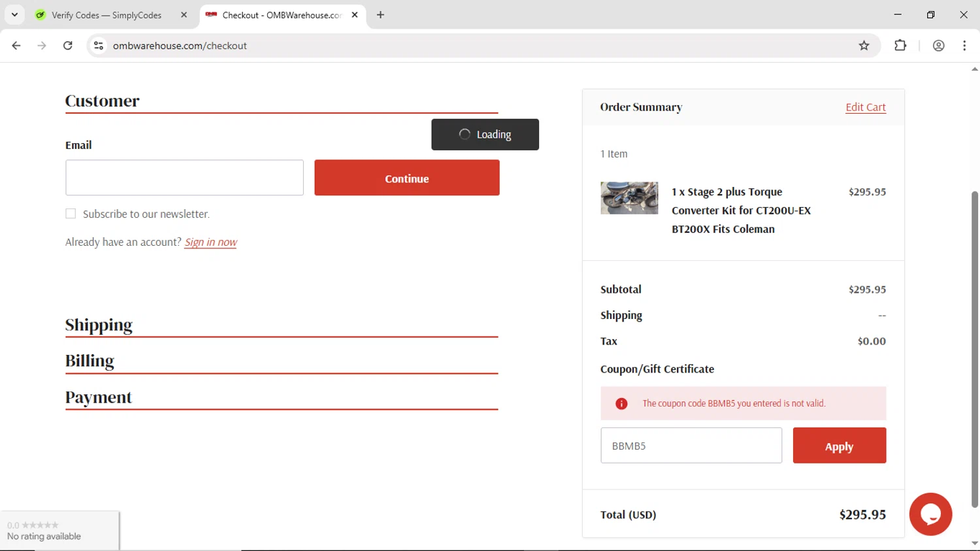Viewport: 980px width, 551px height.
Task: Click the Total (USD) amount $295.95
Action: (x=862, y=514)
